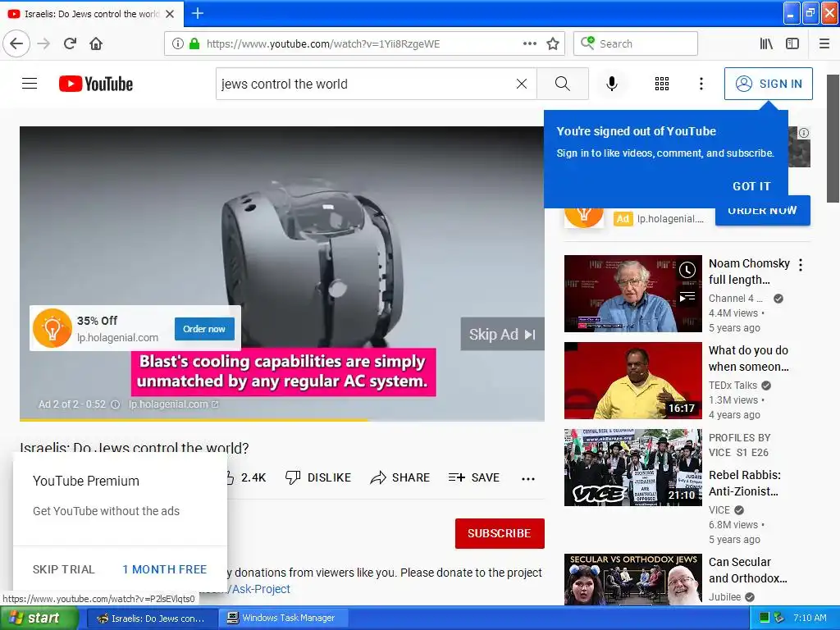Viewport: 840px width, 630px height.
Task: Open more actions ellipsis below video
Action: 528,478
